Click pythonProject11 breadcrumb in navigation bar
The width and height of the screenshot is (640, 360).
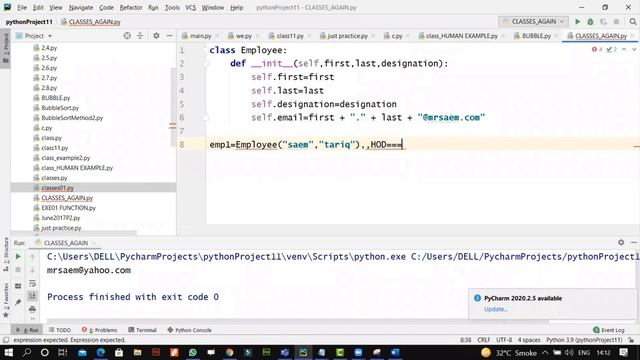pyautogui.click(x=29, y=22)
